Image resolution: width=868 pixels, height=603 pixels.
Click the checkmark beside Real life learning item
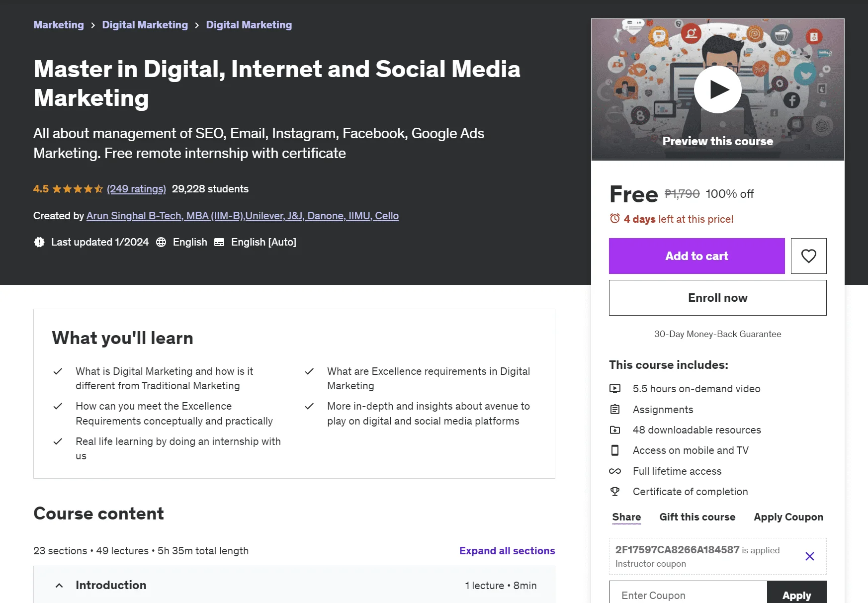tap(58, 441)
